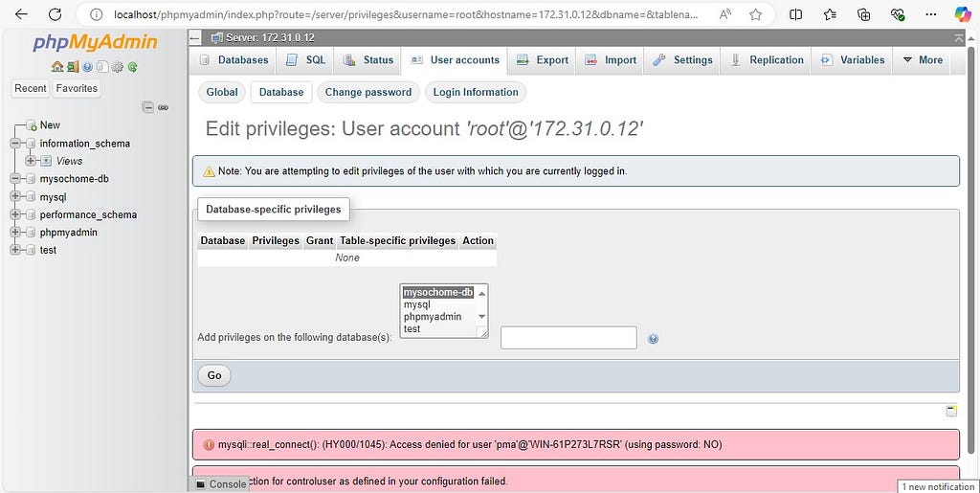
Task: Select the Login Information sub-tab
Action: [x=476, y=93]
